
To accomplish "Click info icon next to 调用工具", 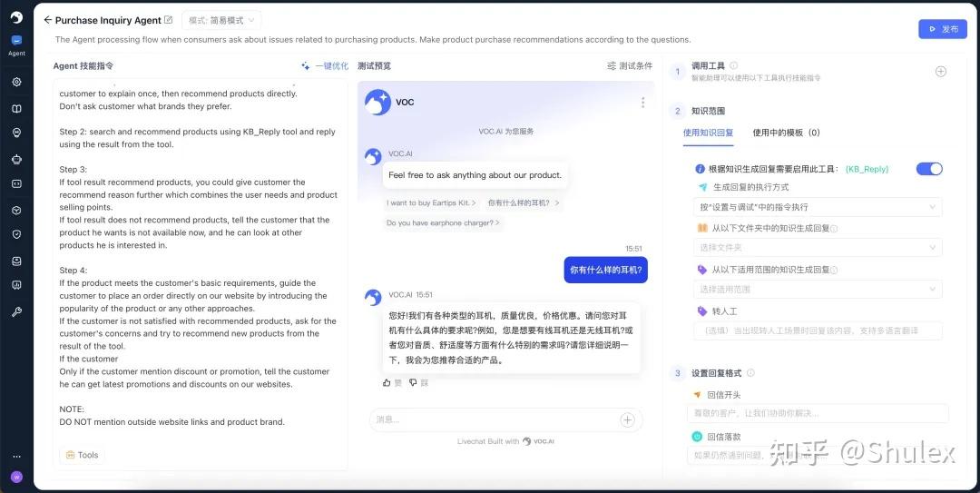I will click(x=734, y=65).
